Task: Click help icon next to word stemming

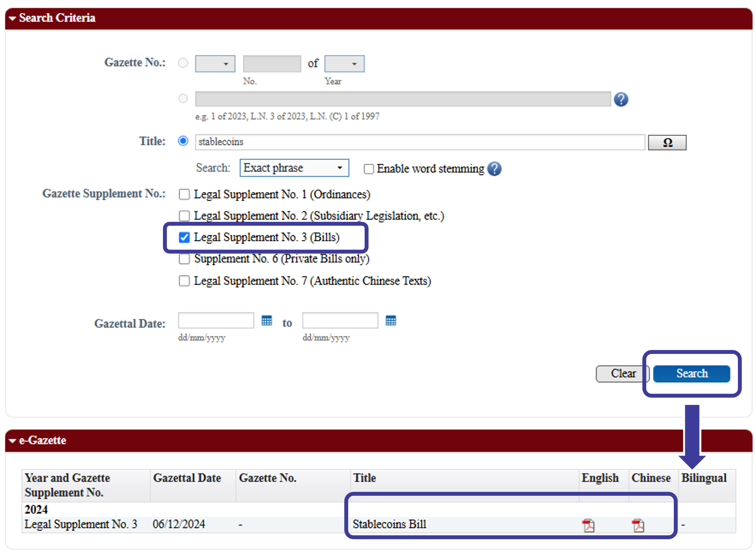Action: 494,169
